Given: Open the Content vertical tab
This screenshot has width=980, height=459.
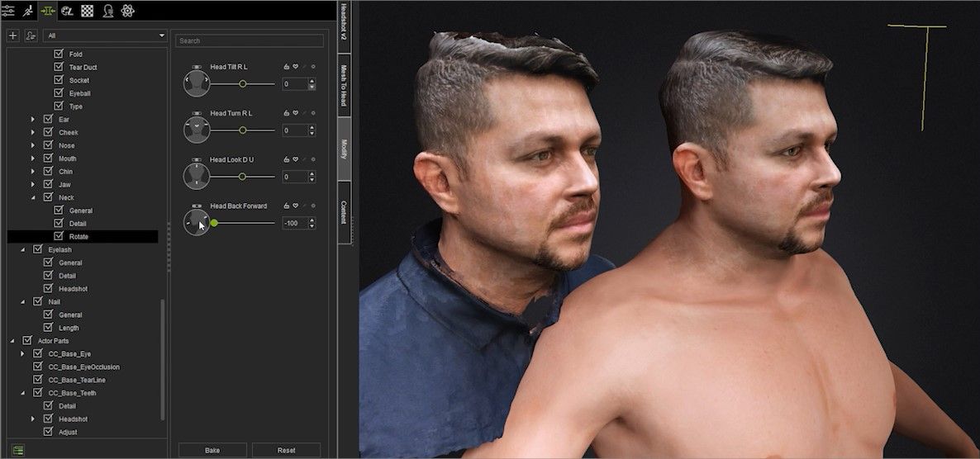Looking at the screenshot, I should point(344,212).
